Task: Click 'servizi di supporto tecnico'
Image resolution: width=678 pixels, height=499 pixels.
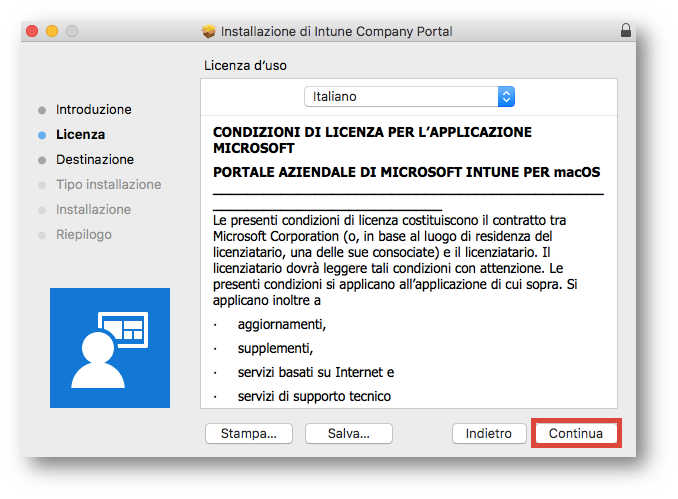Action: click(314, 396)
